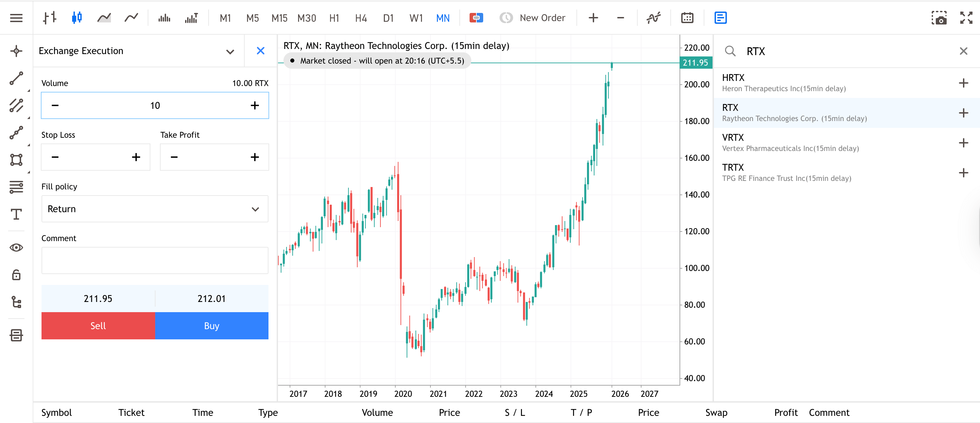Viewport: 980px width, 423px height.
Task: Add VRTX Vertex Pharmaceuticals to watchlist
Action: coord(963,143)
